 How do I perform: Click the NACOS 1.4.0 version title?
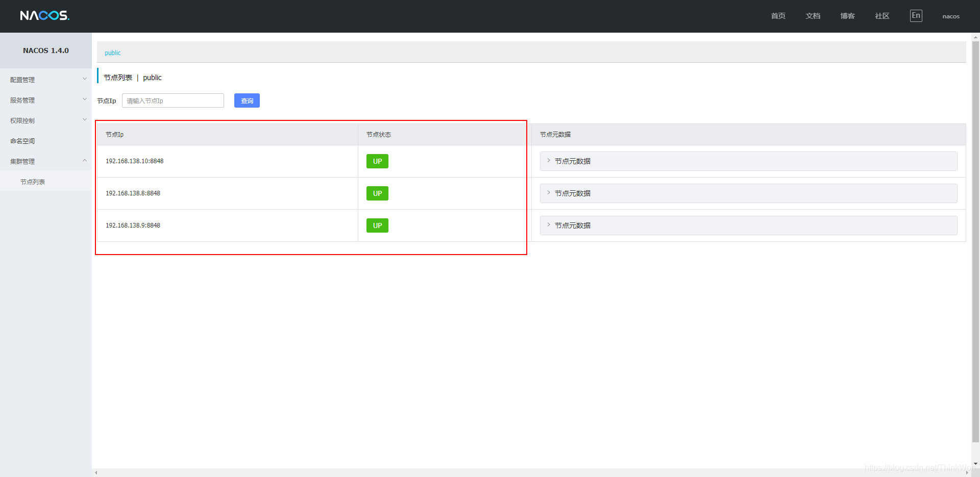click(x=46, y=51)
